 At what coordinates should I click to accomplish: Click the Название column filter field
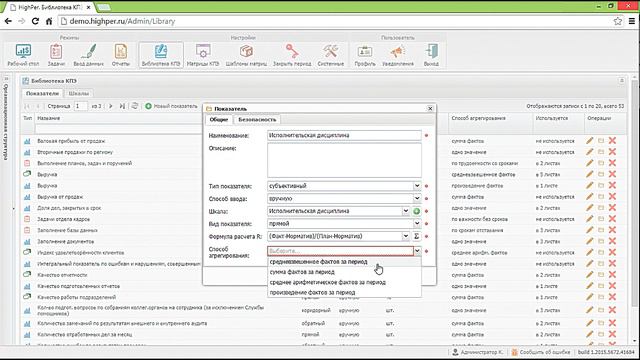(118, 129)
